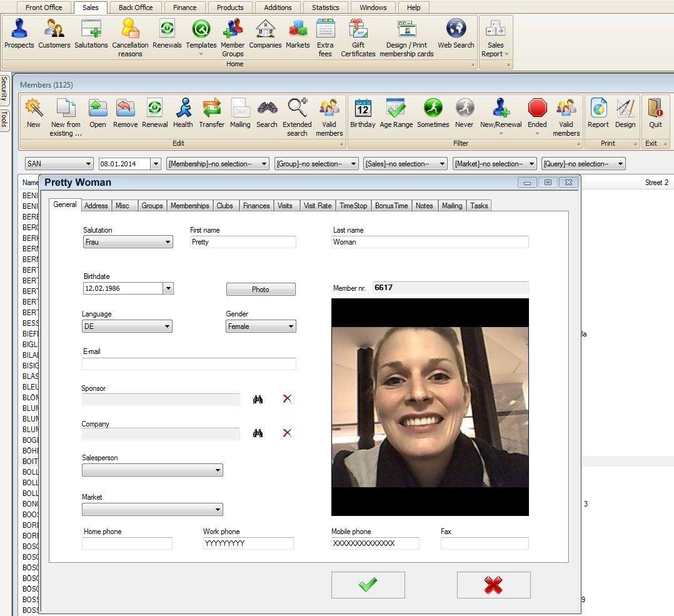
Task: Open Member Groups
Action: (x=233, y=38)
